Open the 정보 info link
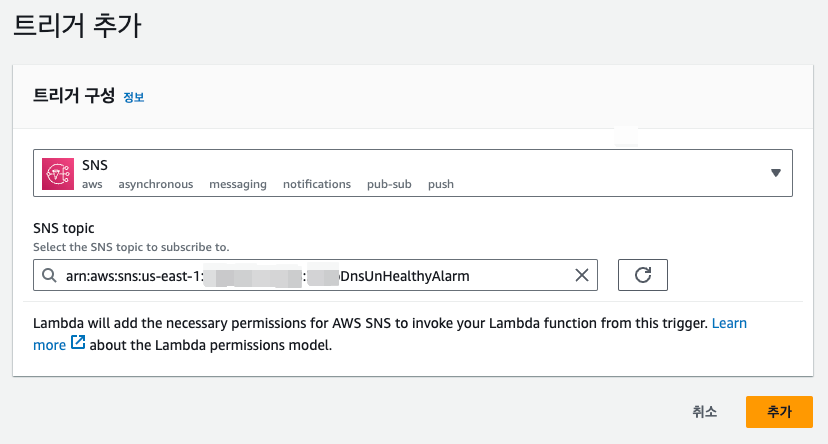This screenshot has height=444, width=828. tap(134, 97)
